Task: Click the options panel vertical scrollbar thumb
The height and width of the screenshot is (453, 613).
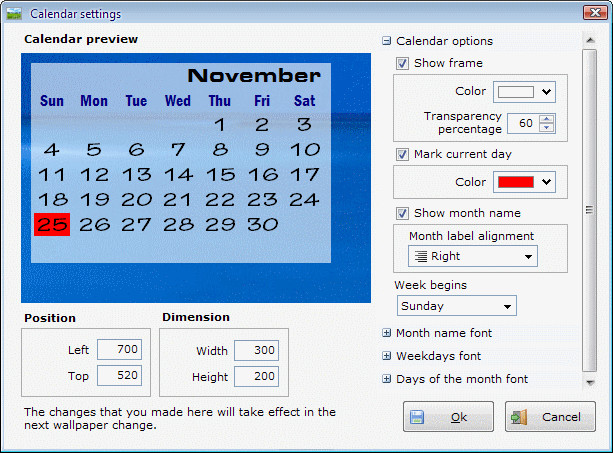Action: coord(590,210)
